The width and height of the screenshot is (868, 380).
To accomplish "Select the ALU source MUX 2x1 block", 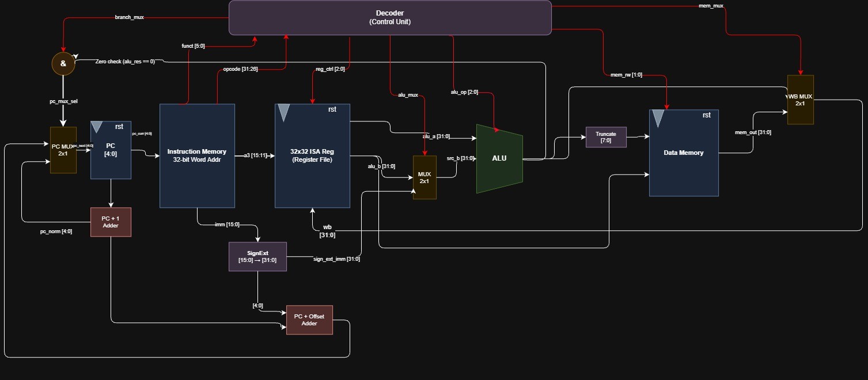I will tap(424, 177).
